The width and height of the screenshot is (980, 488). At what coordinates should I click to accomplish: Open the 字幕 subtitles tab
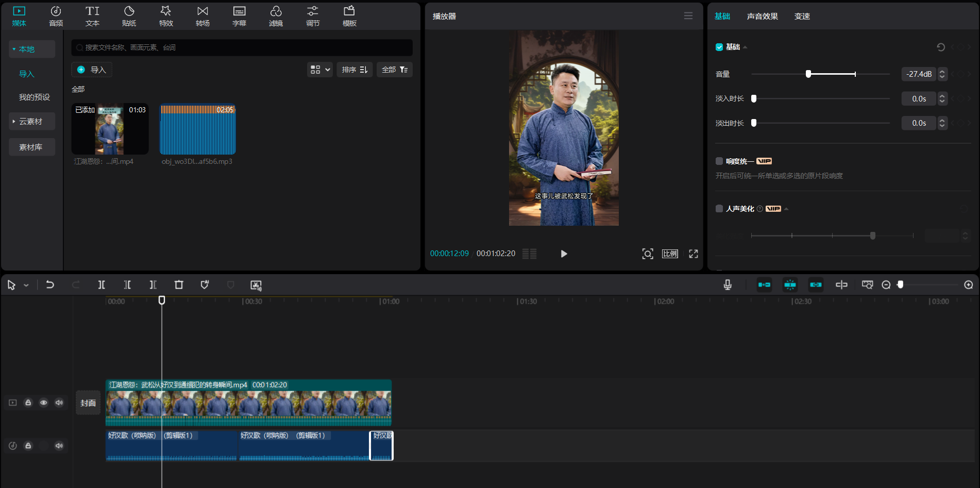(x=239, y=16)
